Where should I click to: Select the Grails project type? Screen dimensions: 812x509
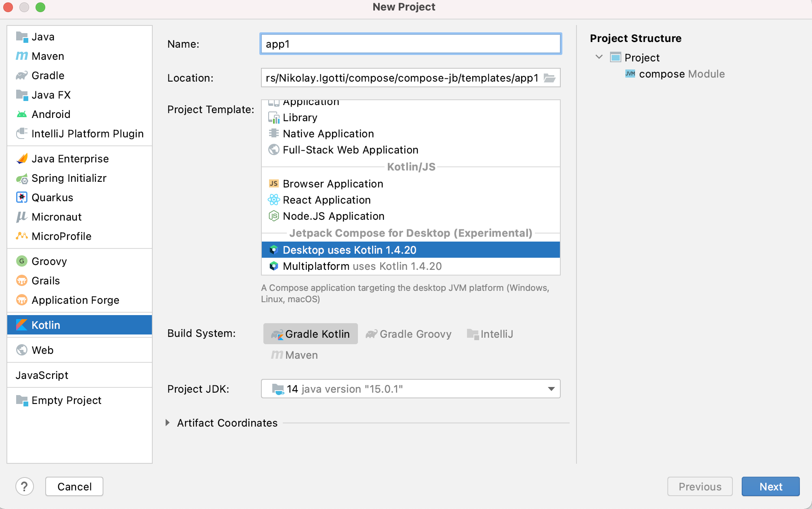click(x=46, y=280)
